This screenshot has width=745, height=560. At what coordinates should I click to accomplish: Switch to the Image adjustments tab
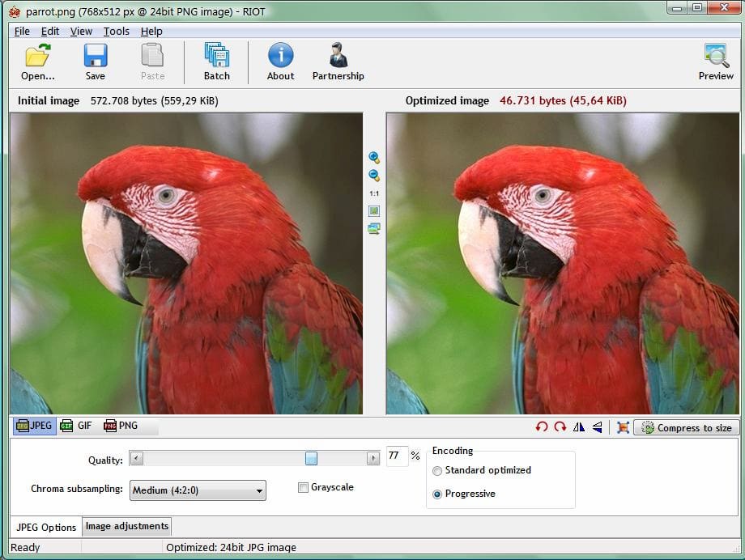(127, 526)
